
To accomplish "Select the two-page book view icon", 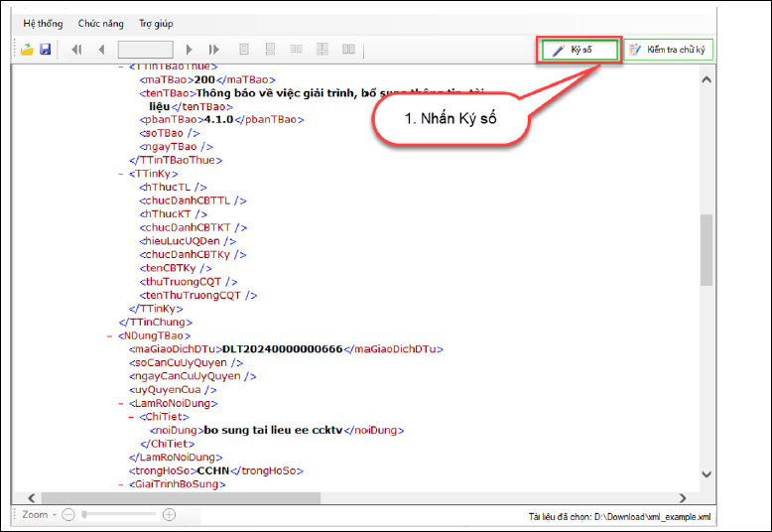I will click(348, 49).
